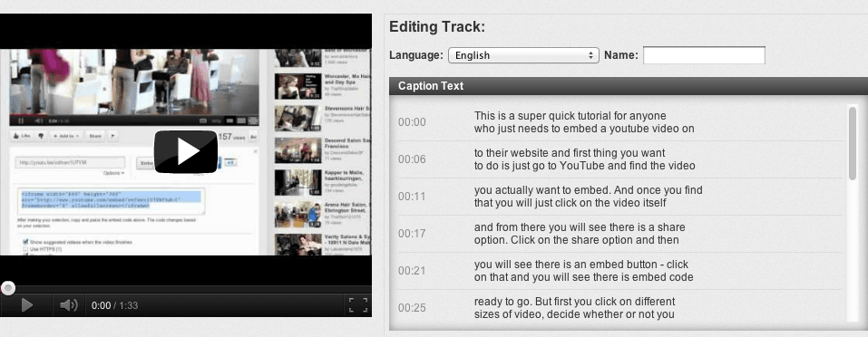Click the Share button inside the video frame
This screenshot has height=337, width=868.
click(95, 136)
